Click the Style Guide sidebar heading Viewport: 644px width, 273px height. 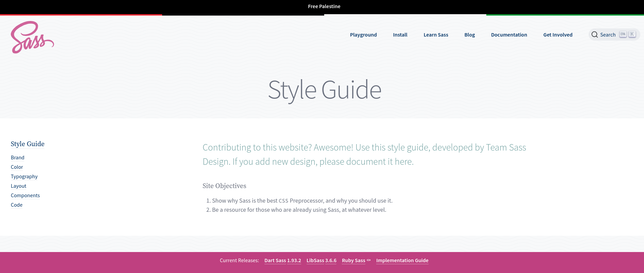pyautogui.click(x=28, y=144)
